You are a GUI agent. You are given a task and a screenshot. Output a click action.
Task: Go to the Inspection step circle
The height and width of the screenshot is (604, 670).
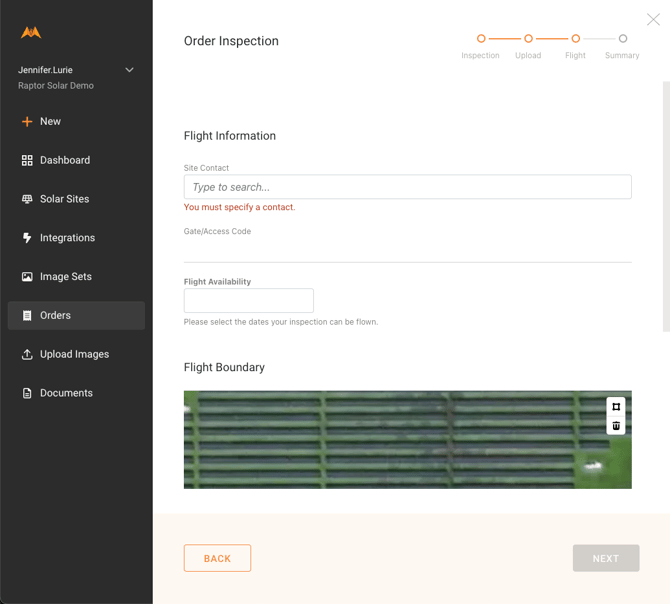(481, 39)
